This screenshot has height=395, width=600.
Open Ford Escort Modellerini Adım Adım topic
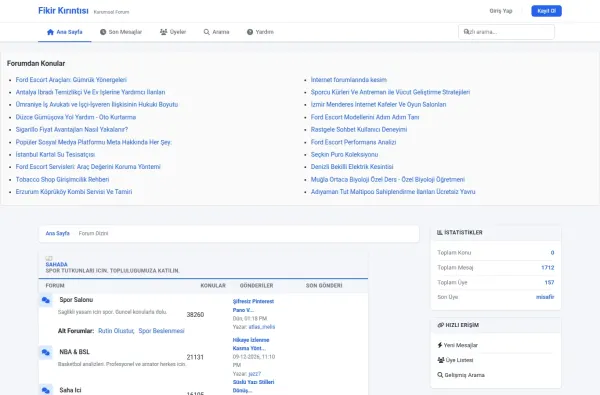pos(365,117)
